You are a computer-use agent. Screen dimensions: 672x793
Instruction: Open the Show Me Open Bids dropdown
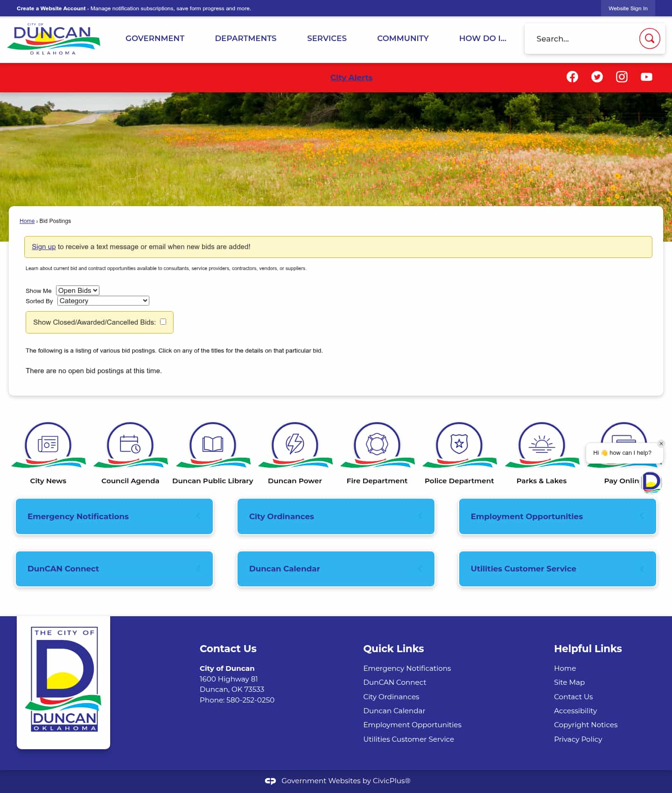tap(77, 290)
